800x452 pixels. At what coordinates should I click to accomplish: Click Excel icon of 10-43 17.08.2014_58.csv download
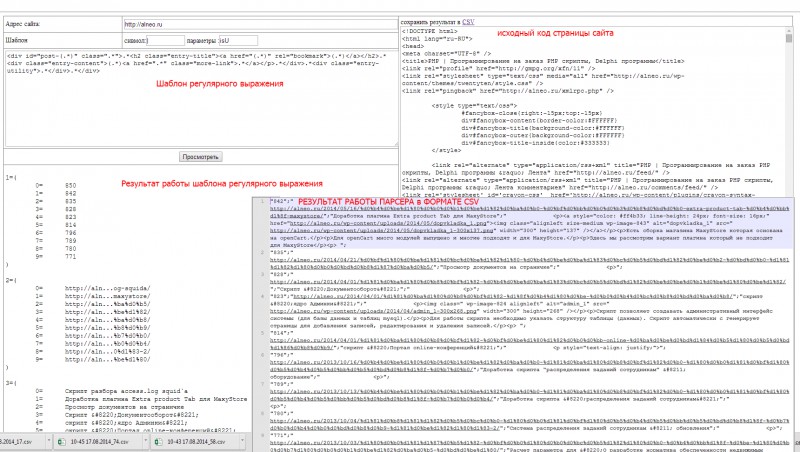point(158,442)
